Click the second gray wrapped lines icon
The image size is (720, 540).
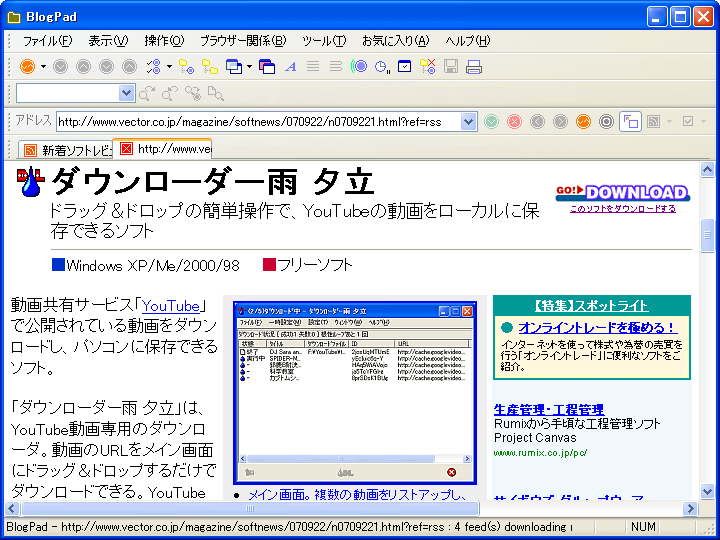pos(336,67)
